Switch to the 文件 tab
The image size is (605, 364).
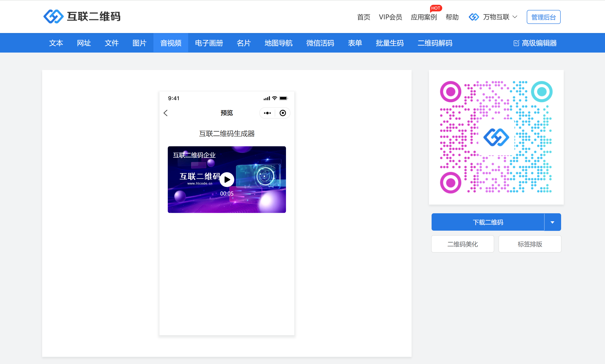click(x=112, y=43)
